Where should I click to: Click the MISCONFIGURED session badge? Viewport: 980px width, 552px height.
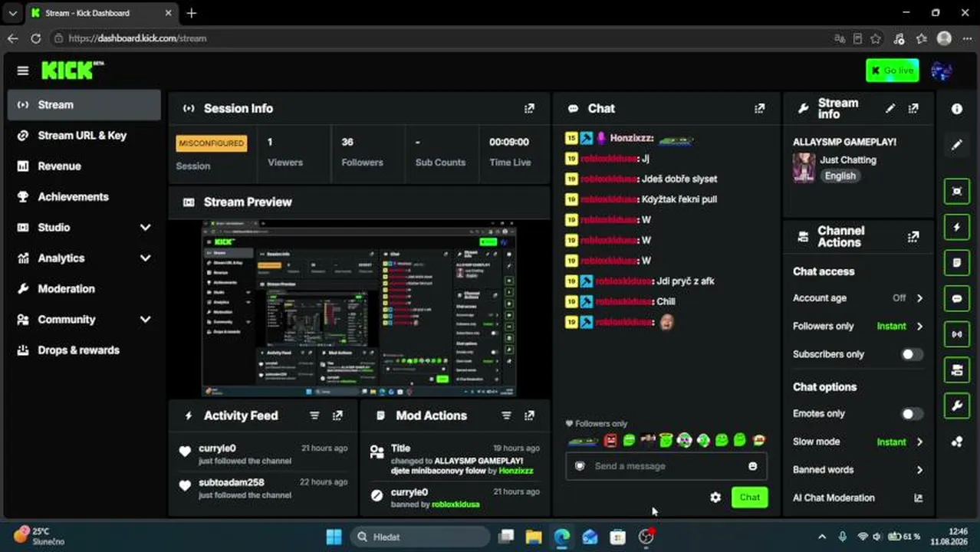pos(211,143)
